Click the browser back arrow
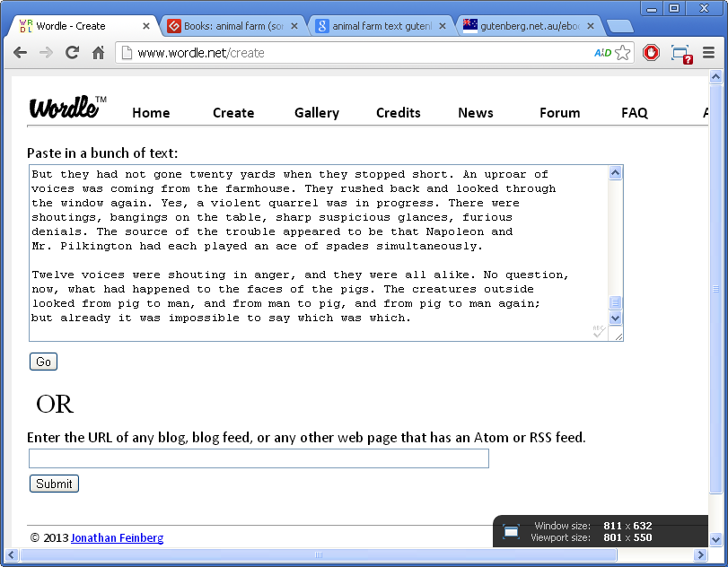The image size is (728, 567). click(x=20, y=53)
